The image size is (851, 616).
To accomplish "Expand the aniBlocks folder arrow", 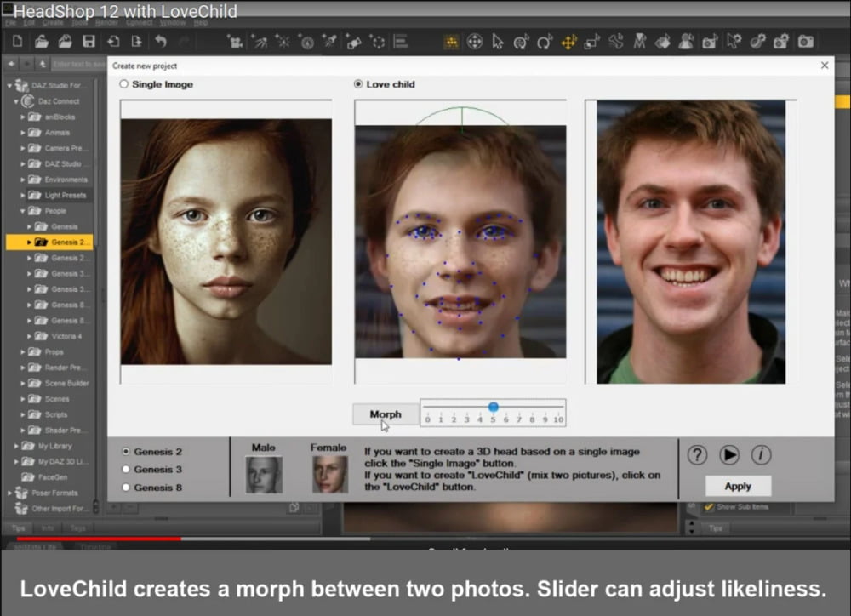I will coord(23,117).
